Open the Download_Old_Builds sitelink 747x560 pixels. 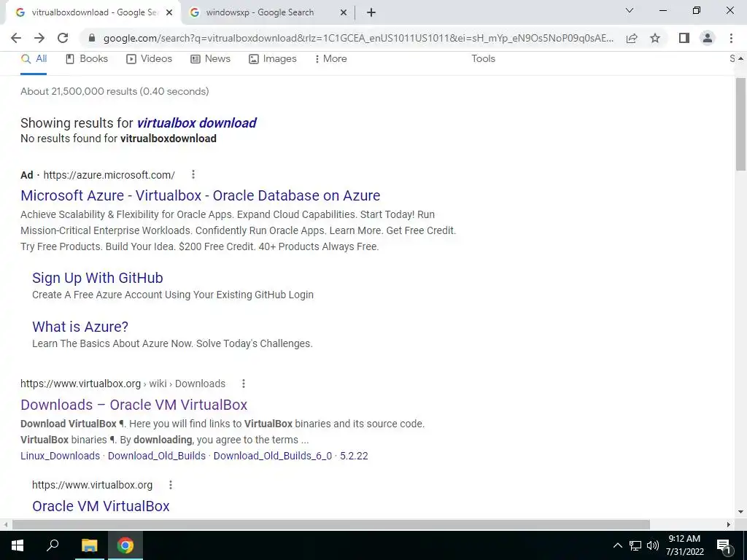tap(157, 456)
